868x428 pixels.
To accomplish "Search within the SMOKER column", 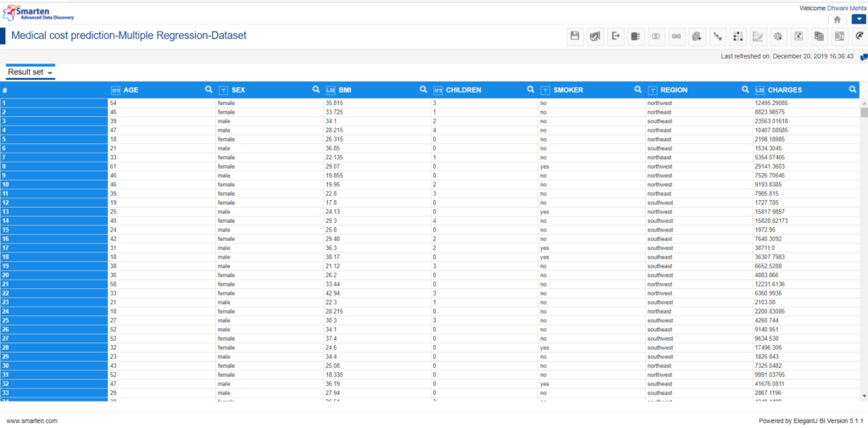I will point(637,89).
